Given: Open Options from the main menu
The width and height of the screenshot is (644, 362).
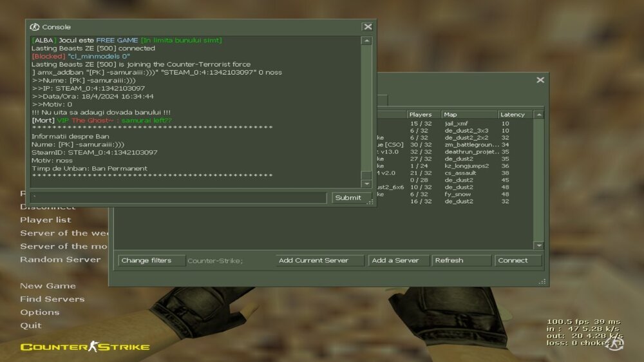Looking at the screenshot, I should tap(39, 312).
